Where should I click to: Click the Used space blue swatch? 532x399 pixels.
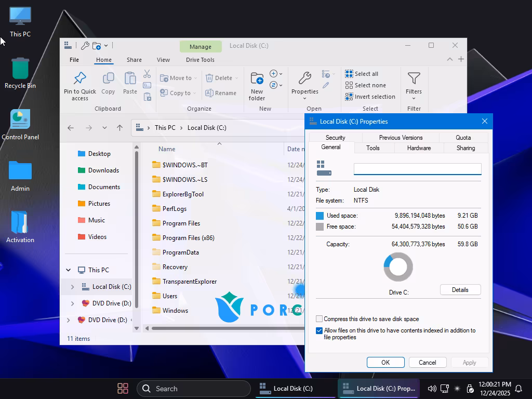point(320,216)
